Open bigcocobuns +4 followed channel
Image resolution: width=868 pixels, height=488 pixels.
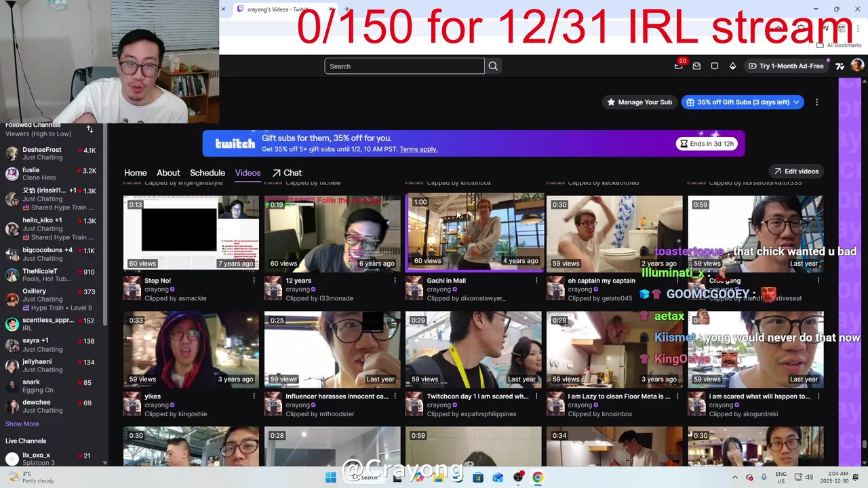pos(52,254)
